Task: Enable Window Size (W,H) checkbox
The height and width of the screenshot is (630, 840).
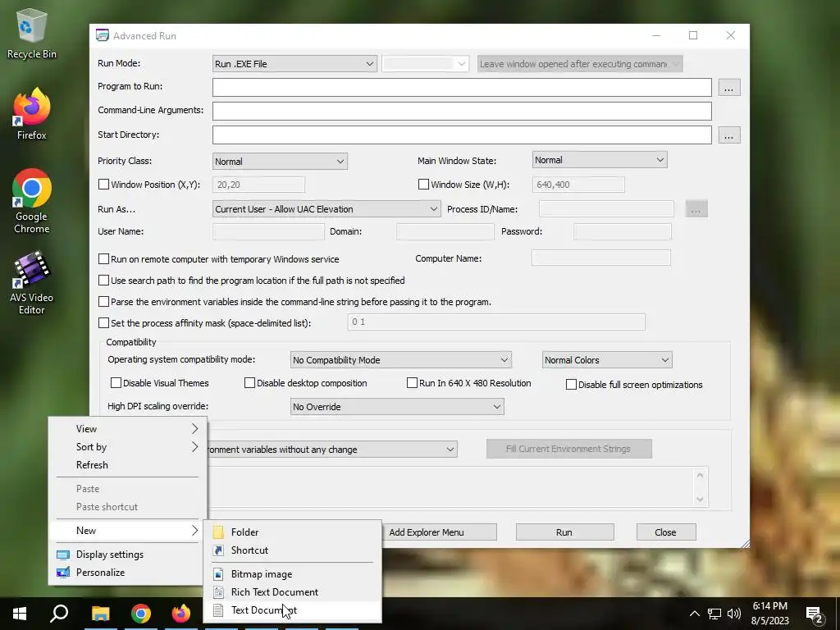Action: [x=424, y=185]
